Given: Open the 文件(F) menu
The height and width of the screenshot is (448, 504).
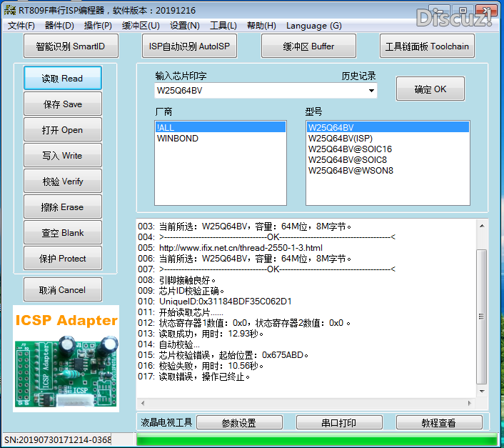Looking at the screenshot, I should point(21,26).
